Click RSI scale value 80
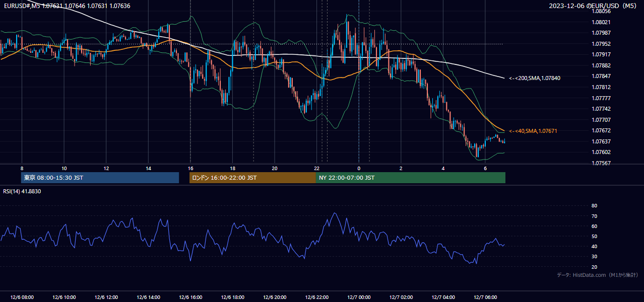The height and width of the screenshot is (302, 644). [594, 206]
